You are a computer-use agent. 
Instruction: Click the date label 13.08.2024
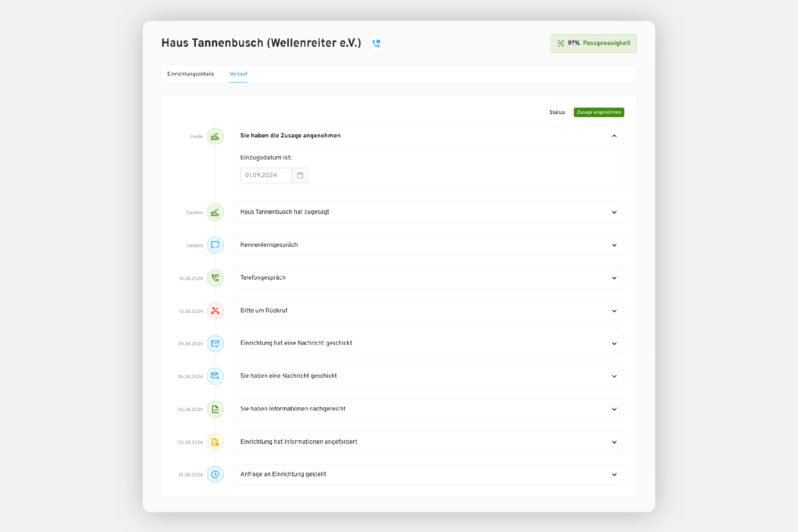(191, 311)
